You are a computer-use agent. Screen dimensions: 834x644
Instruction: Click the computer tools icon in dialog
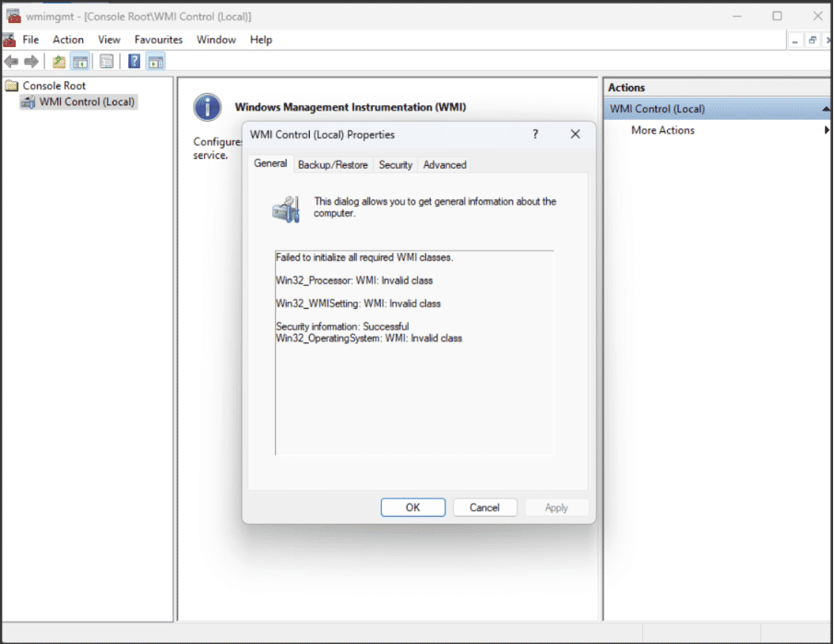coord(286,209)
